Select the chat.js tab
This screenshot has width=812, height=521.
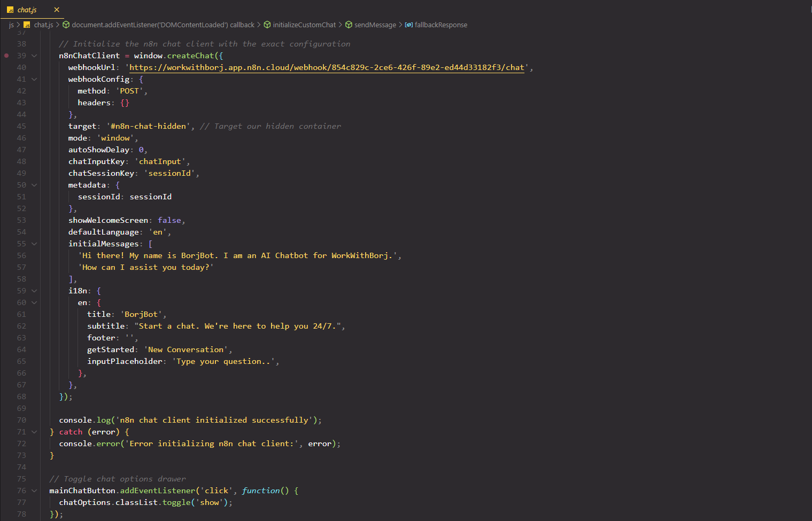pos(33,10)
